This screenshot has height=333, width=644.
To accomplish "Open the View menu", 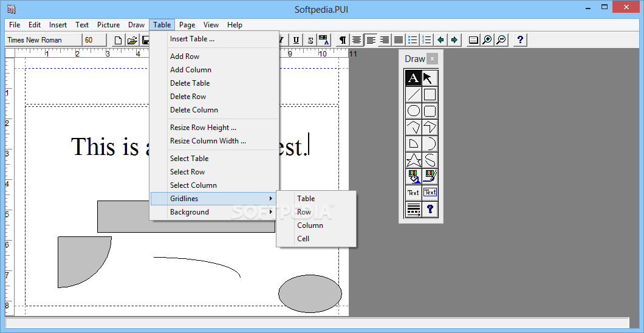I will point(211,25).
